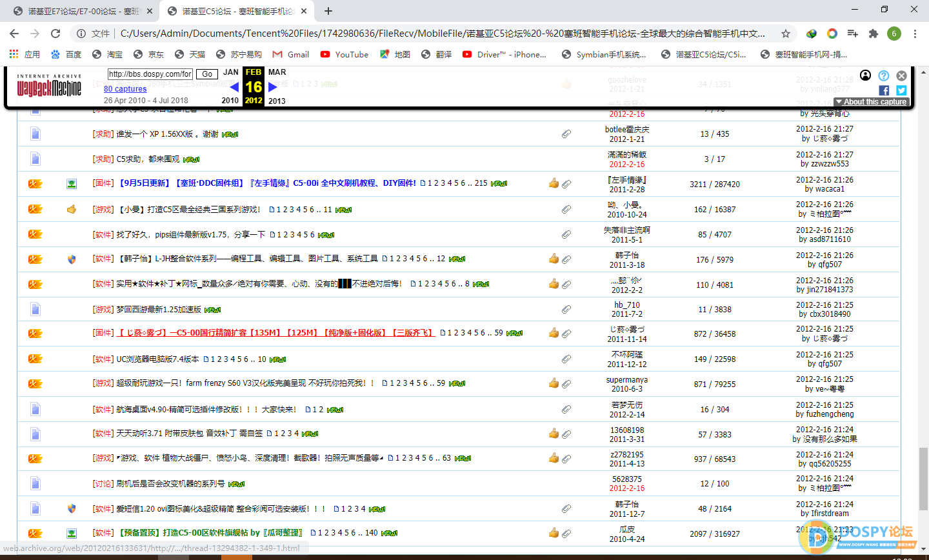Share capture on Facebook icon
Screen dimensions: 929x560
click(884, 90)
